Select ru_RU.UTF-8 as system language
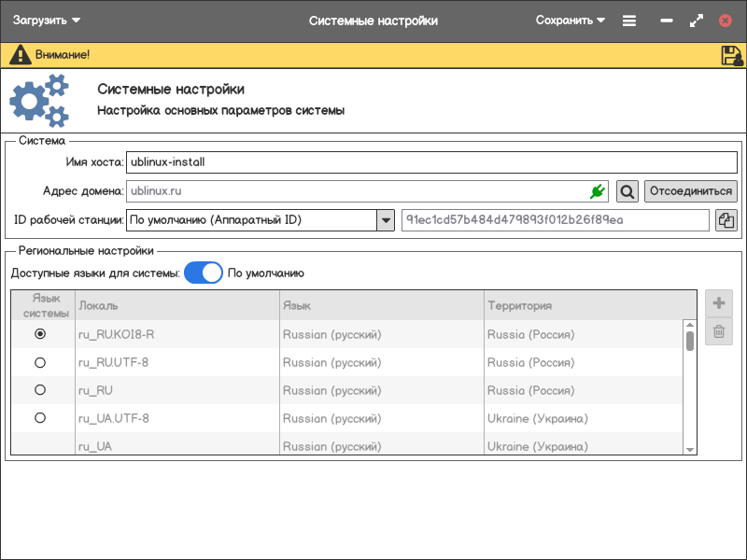This screenshot has width=747, height=560. tap(40, 362)
